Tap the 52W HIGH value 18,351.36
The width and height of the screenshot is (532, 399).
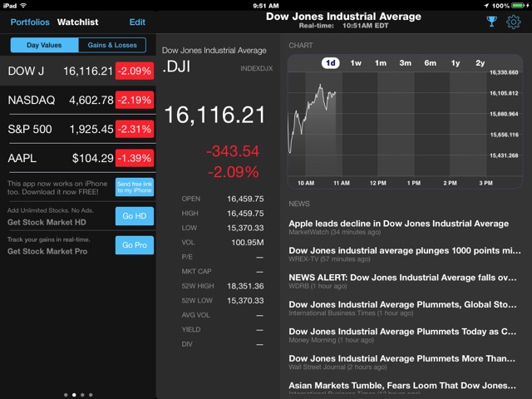(245, 286)
